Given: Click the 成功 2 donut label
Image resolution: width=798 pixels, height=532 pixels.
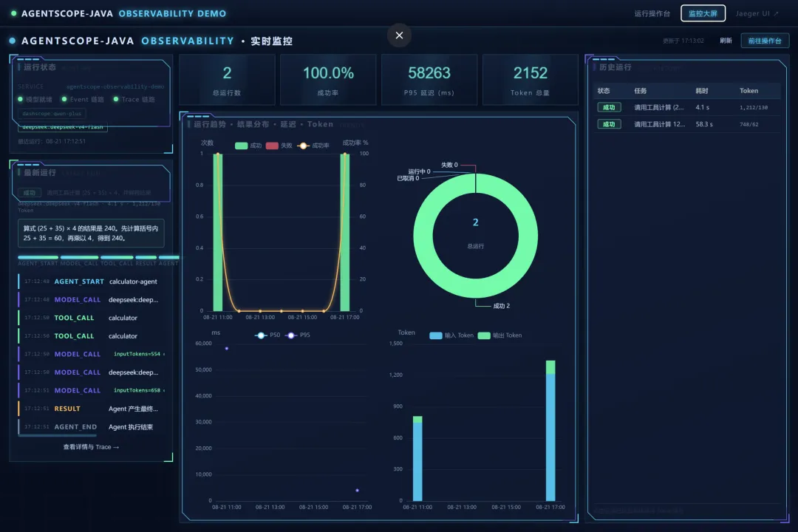Looking at the screenshot, I should coord(501,306).
